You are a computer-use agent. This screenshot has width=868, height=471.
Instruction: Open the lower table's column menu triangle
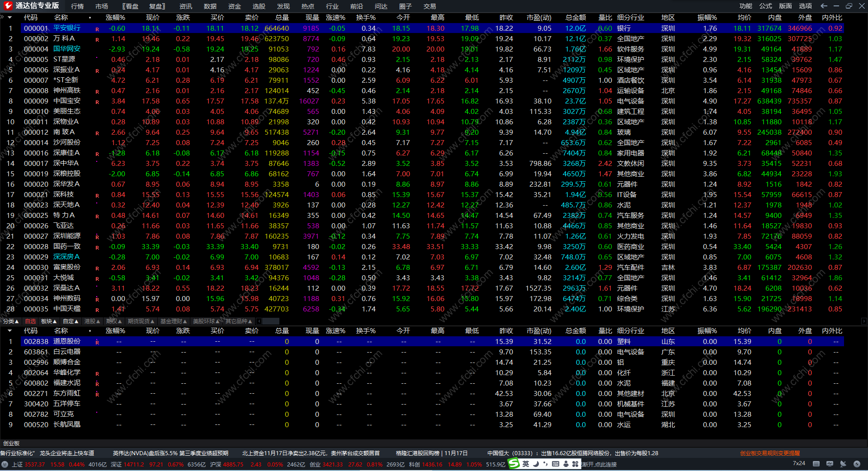coord(9,331)
